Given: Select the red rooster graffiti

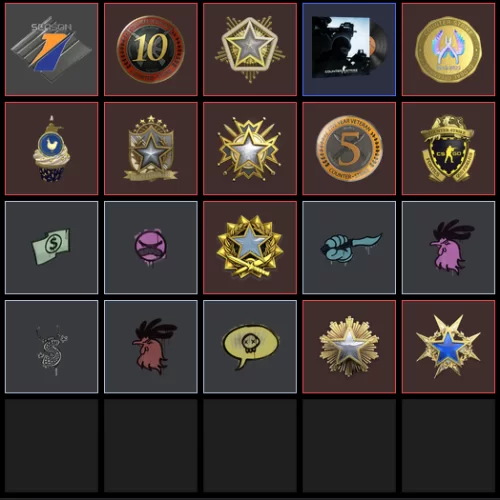Looking at the screenshot, I should click(151, 347).
